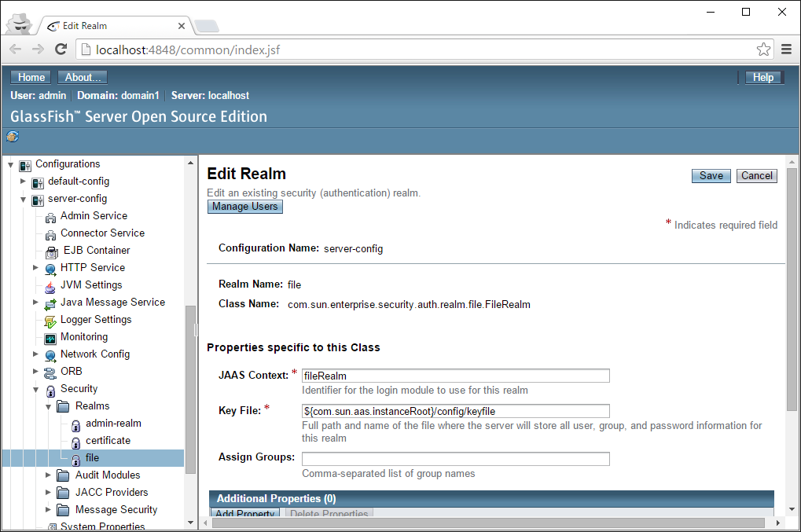Click the ORB icon

coord(50,373)
